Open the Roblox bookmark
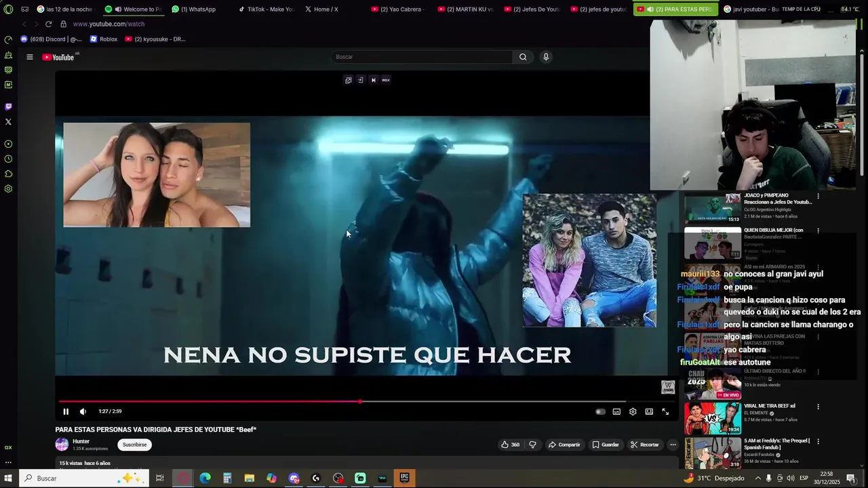This screenshot has width=868, height=488. coord(104,39)
